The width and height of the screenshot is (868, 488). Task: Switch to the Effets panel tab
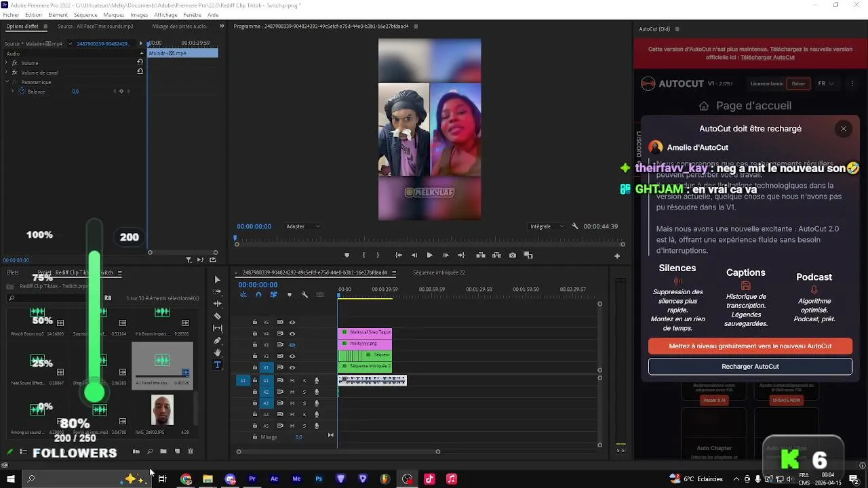[12, 272]
